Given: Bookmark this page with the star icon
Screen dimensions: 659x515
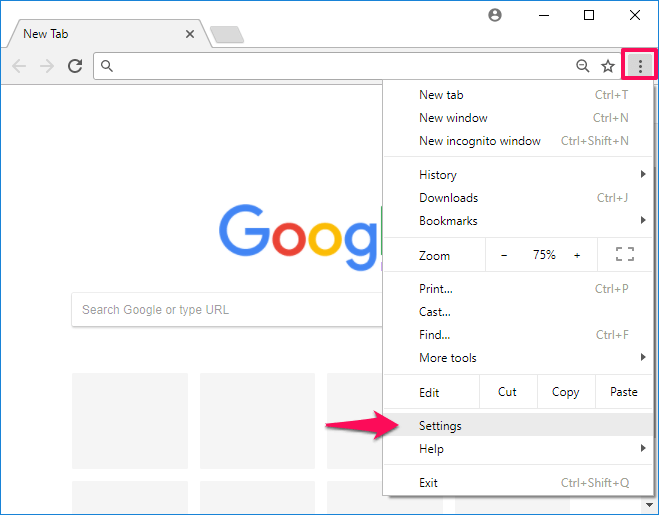Looking at the screenshot, I should pos(608,66).
